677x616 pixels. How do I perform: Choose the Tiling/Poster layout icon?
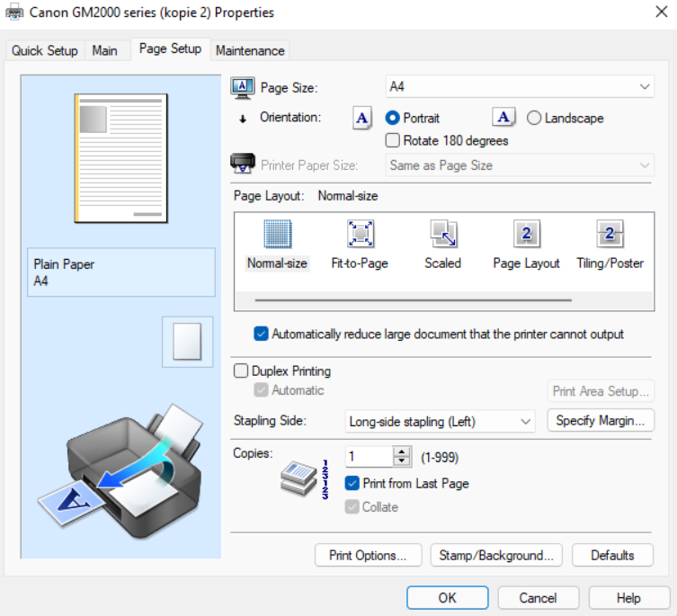(x=610, y=234)
